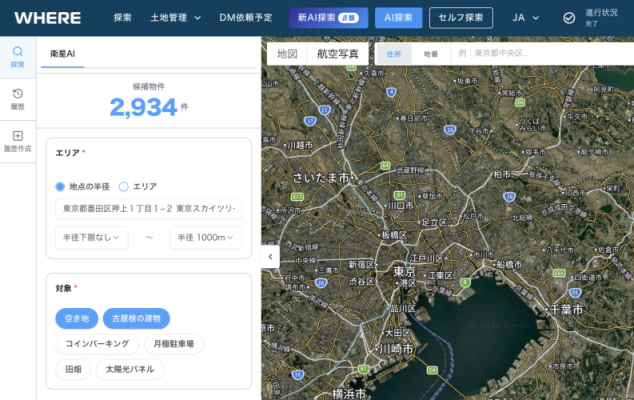Focus the map address search field

tap(543, 54)
